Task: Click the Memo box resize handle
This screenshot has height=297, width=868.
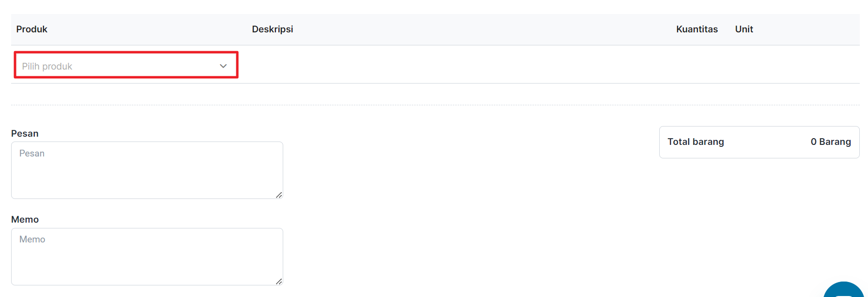Action: [279, 281]
